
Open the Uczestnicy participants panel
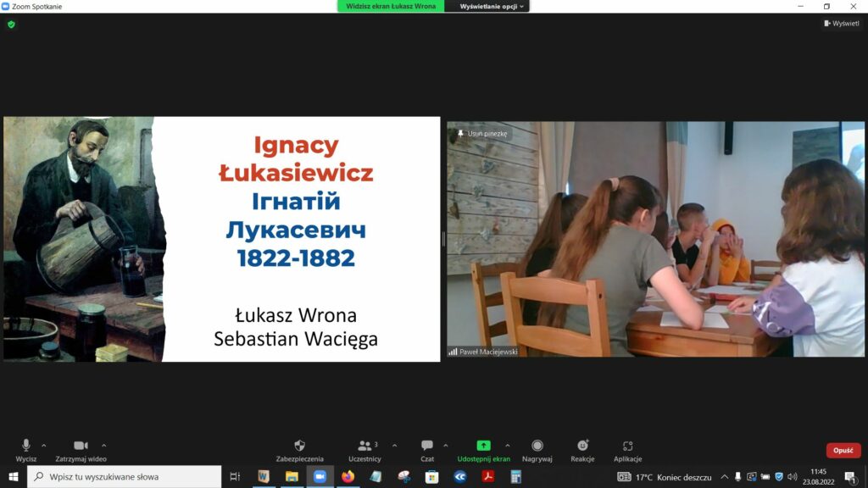(x=364, y=448)
